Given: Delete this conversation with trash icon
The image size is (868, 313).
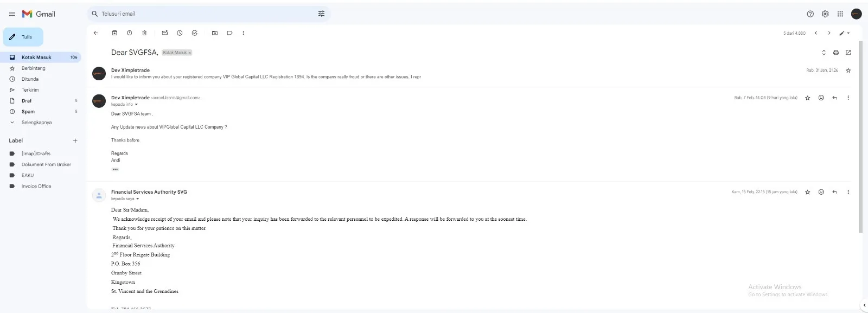Looking at the screenshot, I should [x=144, y=33].
